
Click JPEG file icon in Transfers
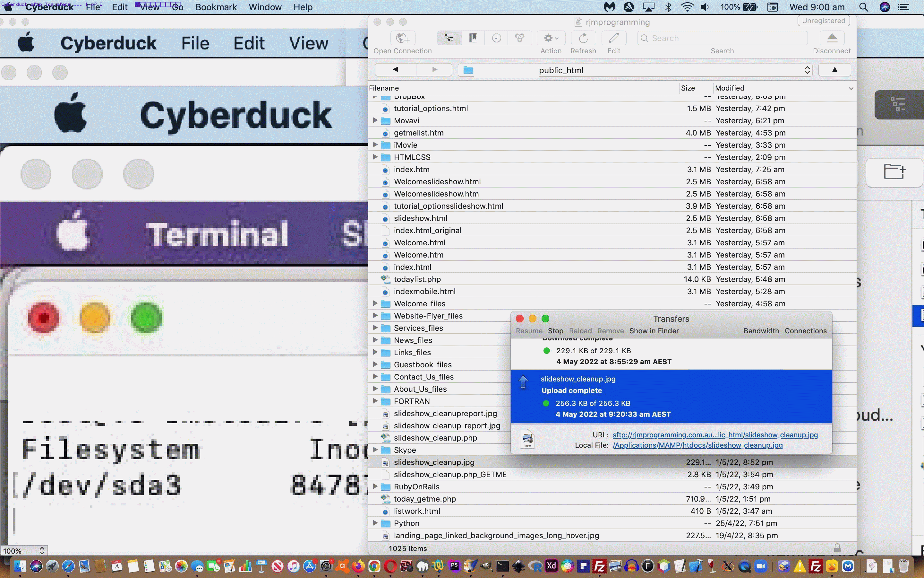[527, 440]
